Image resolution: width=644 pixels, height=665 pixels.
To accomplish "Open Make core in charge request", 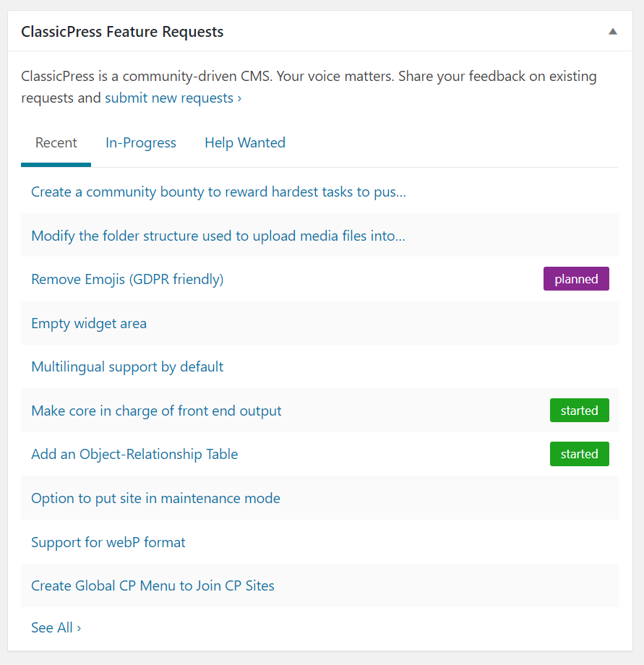I will point(156,411).
